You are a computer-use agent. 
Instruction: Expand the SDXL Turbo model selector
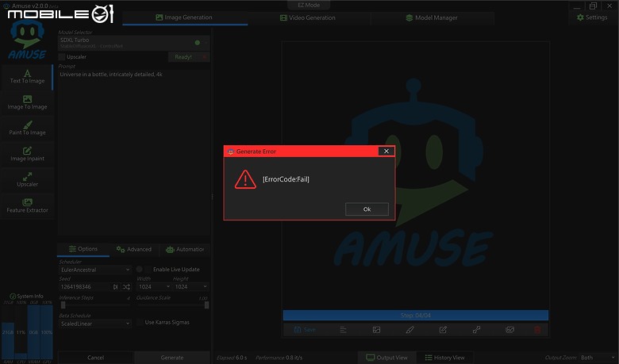click(x=134, y=43)
